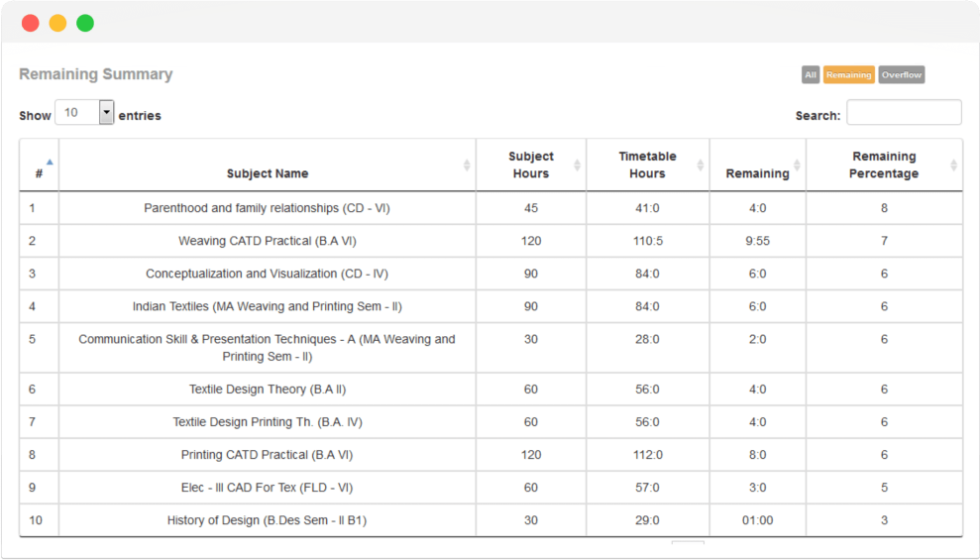Screen dimensions: 980x560
Task: Click timetable hours 112:0 cell
Action: (x=647, y=455)
